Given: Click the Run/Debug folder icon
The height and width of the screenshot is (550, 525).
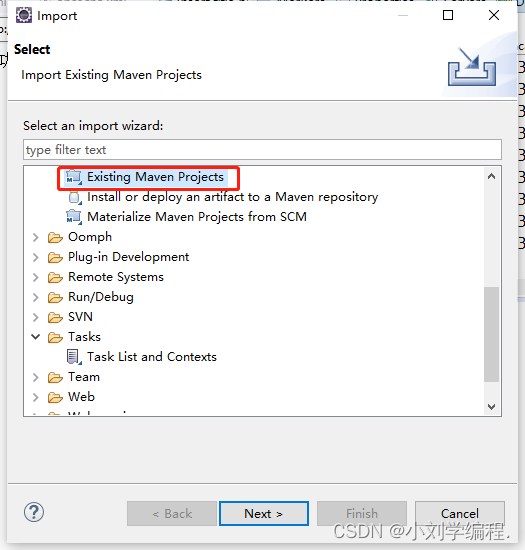Looking at the screenshot, I should (x=55, y=297).
